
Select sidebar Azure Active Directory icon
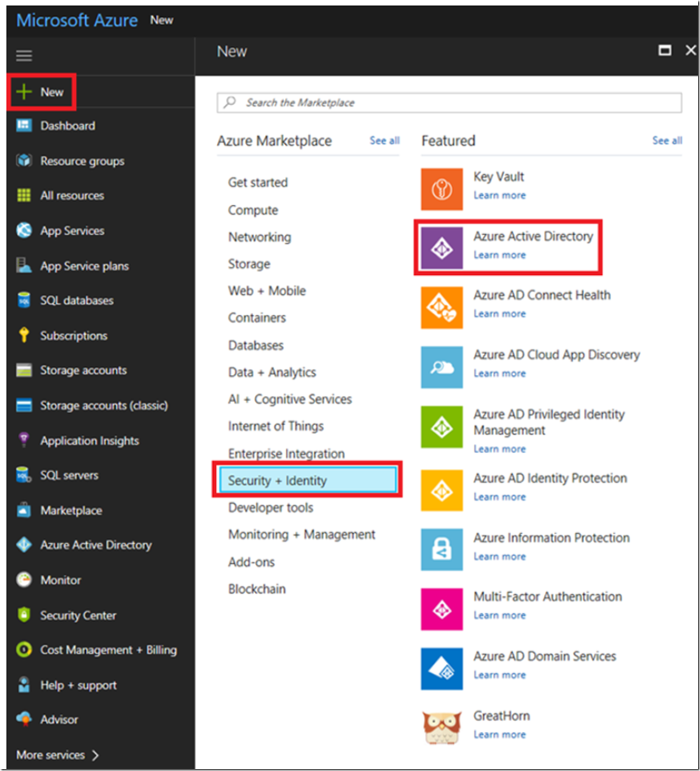(x=24, y=544)
